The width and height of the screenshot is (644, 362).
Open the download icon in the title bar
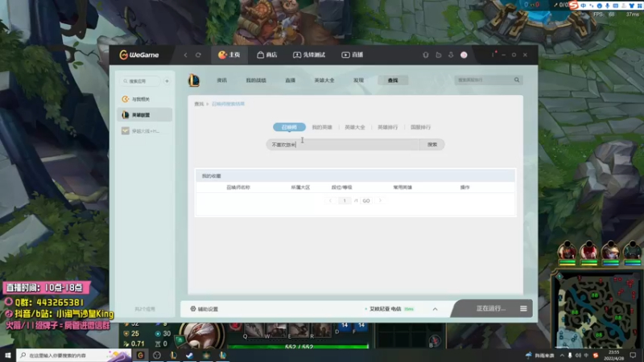click(x=451, y=55)
